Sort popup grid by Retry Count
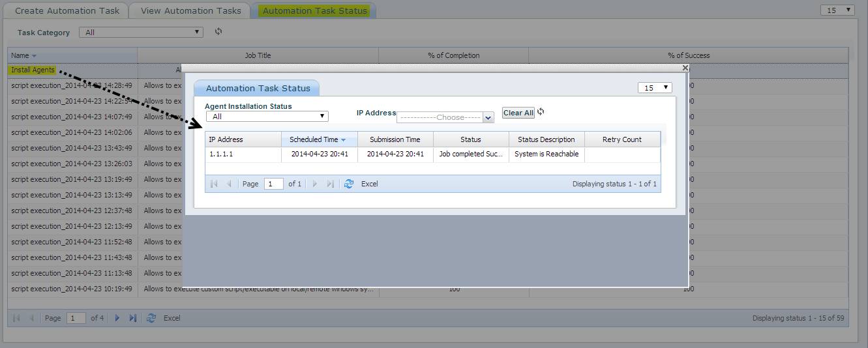868x348 pixels. click(x=621, y=139)
